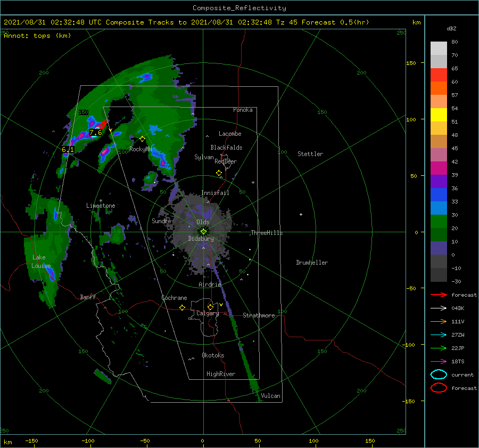479x448 pixels.
Task: Click the -150 tick on bottom km axis
Action: 31,441
